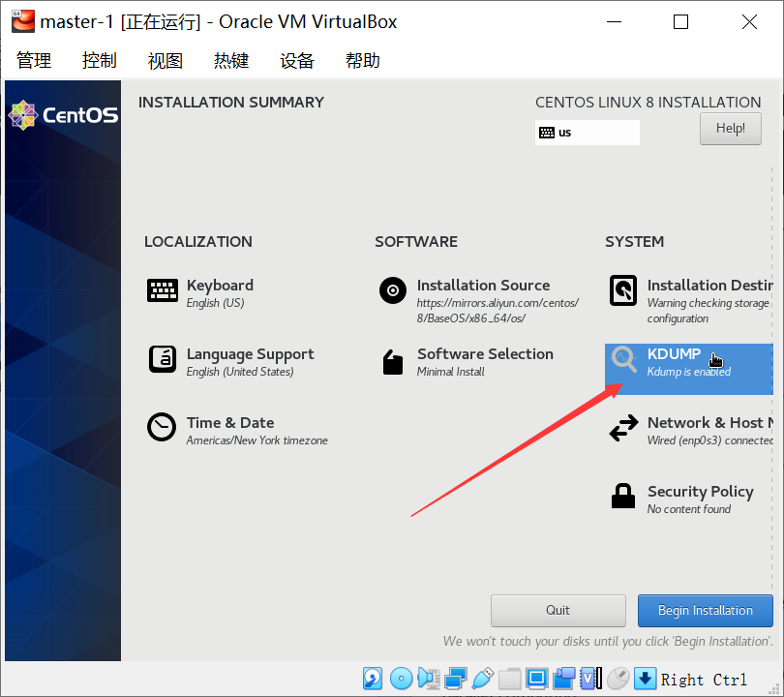Open the 视图 menu
The height and width of the screenshot is (697, 784).
pos(165,60)
